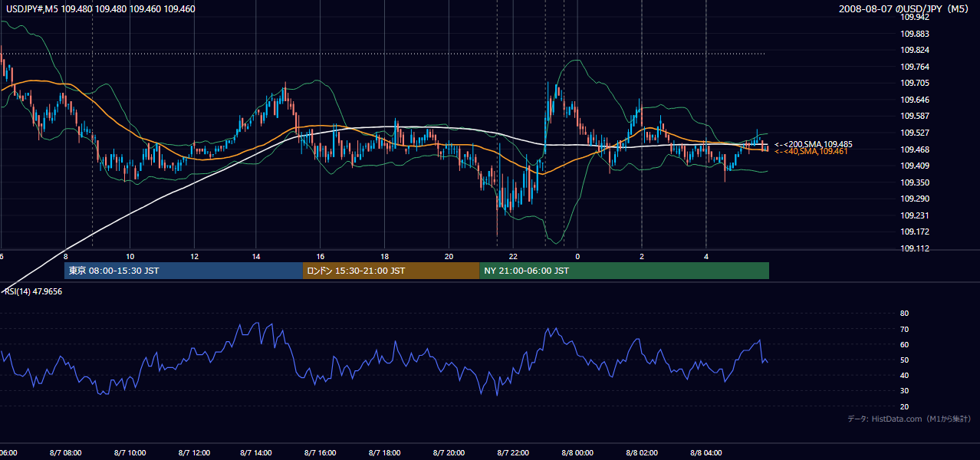The height and width of the screenshot is (460, 980).
Task: Click the 8/8 00:00 date axis label
Action: pos(577,453)
